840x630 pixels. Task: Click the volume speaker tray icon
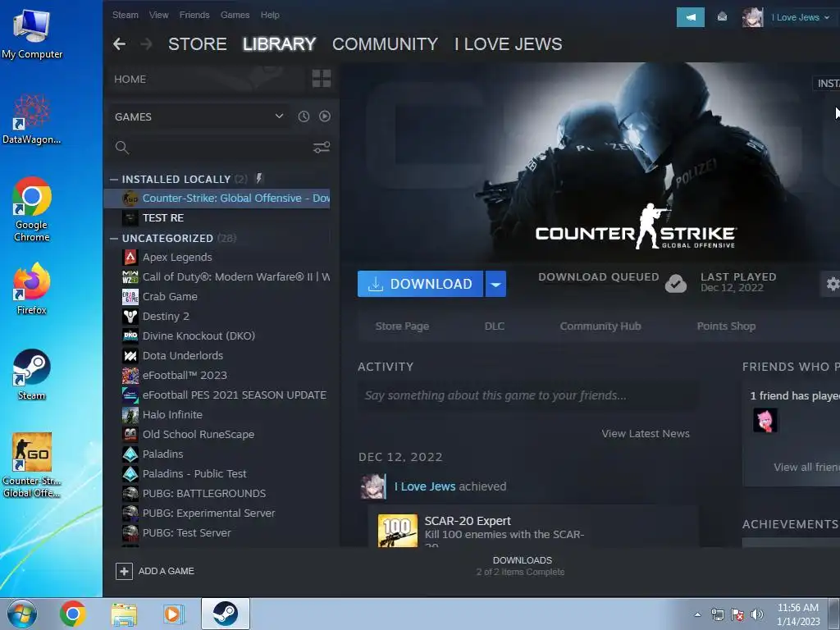pyautogui.click(x=757, y=614)
